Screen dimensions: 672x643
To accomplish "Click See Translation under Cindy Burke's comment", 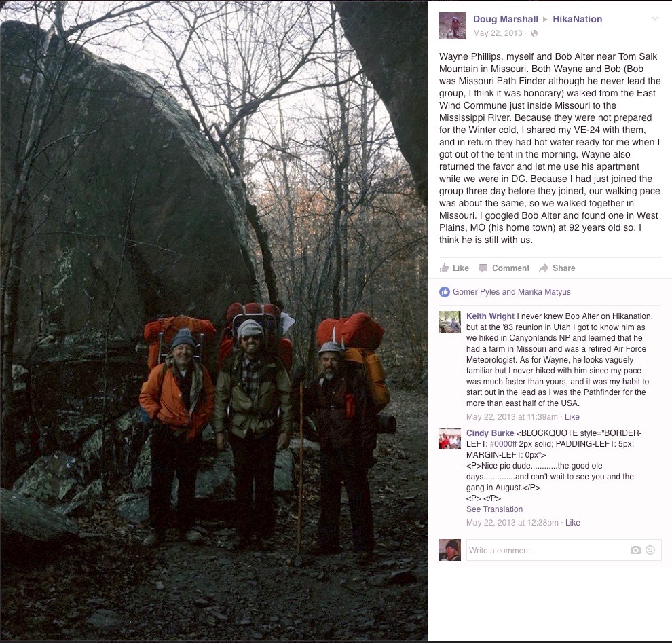I will (x=495, y=509).
